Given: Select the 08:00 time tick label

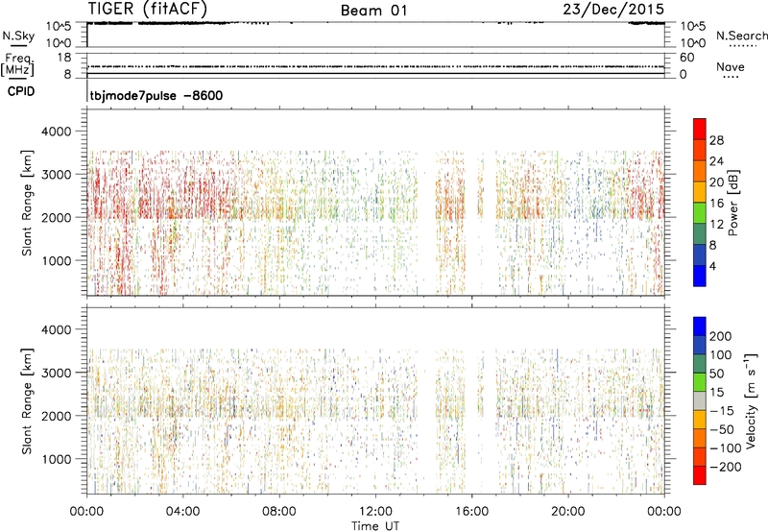Looking at the screenshot, I should [x=279, y=512].
